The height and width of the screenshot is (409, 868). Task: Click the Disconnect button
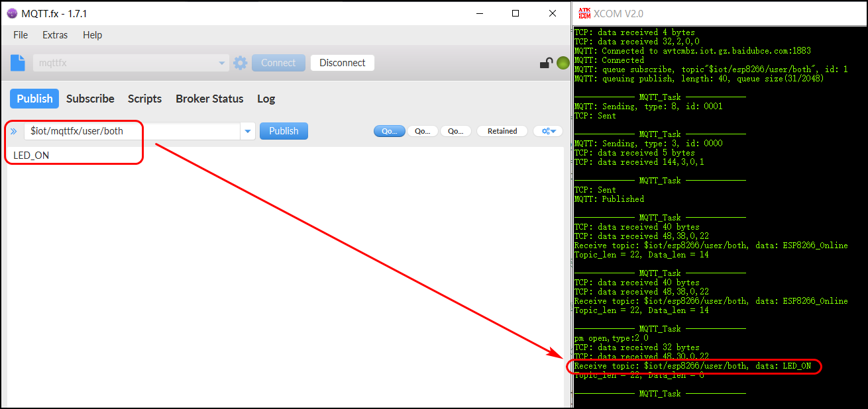coord(343,63)
